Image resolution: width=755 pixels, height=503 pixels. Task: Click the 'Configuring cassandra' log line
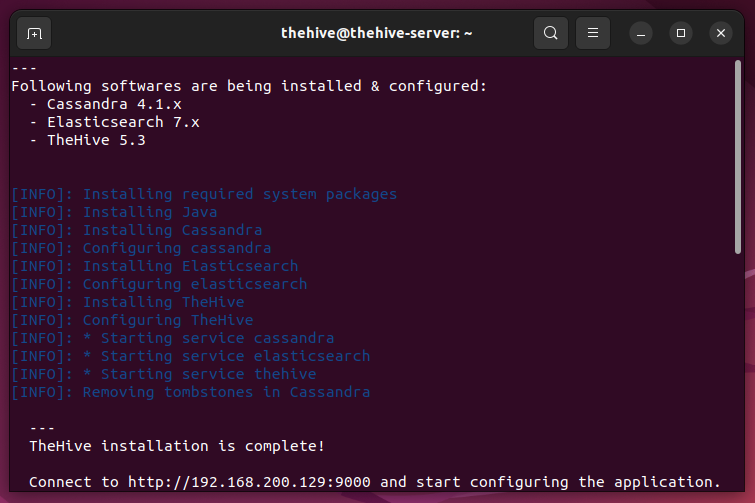point(141,248)
